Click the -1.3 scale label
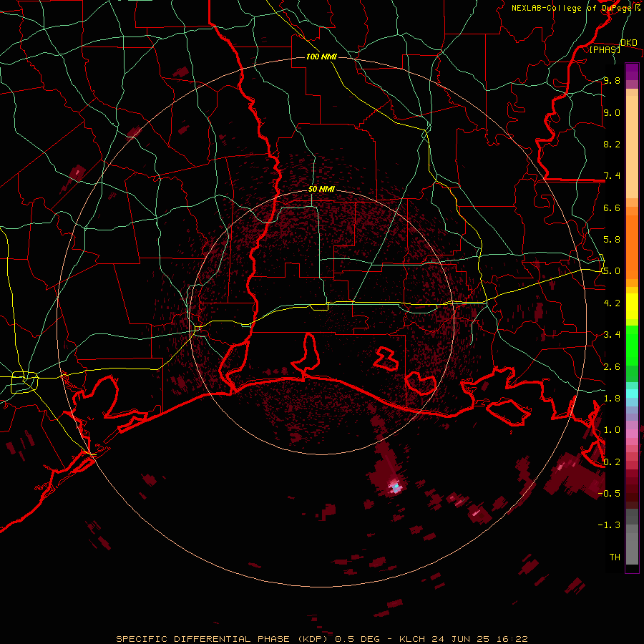644x644 pixels. [609, 525]
